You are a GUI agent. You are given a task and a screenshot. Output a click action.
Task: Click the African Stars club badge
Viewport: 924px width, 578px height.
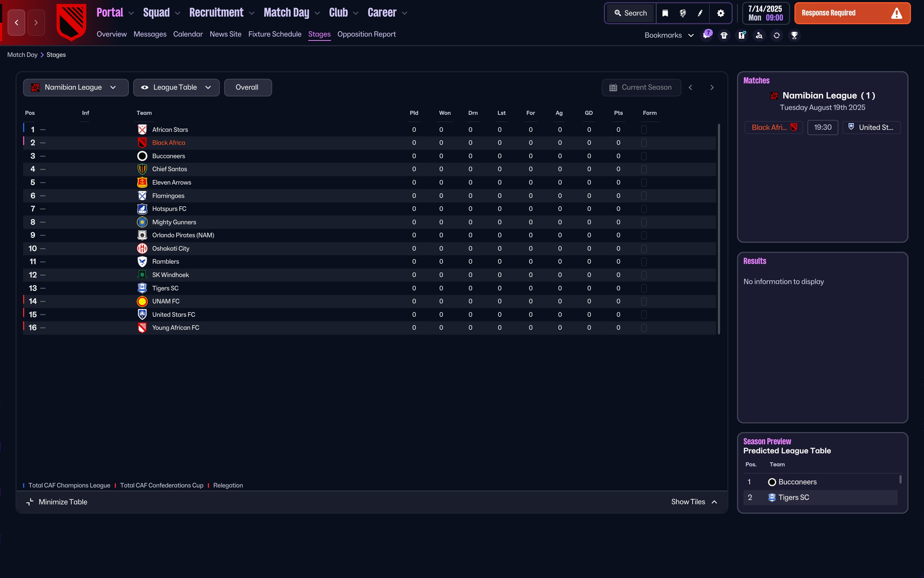(x=142, y=130)
